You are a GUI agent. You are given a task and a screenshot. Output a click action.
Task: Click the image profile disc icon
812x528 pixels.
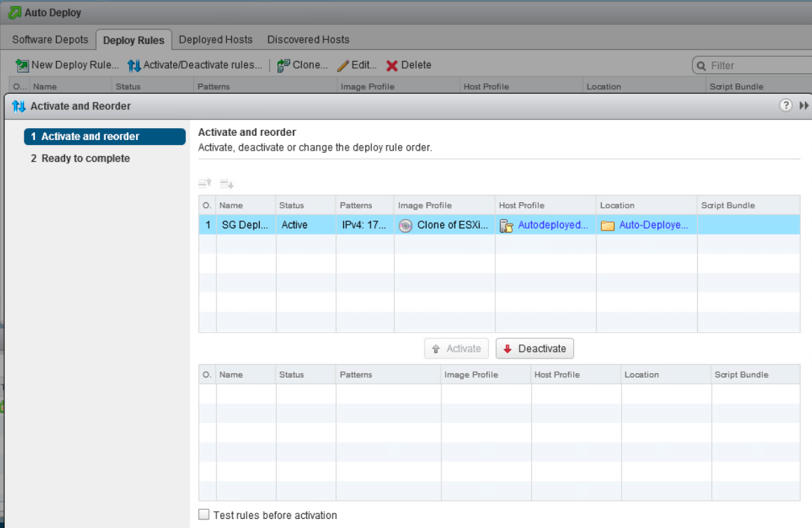coord(406,225)
